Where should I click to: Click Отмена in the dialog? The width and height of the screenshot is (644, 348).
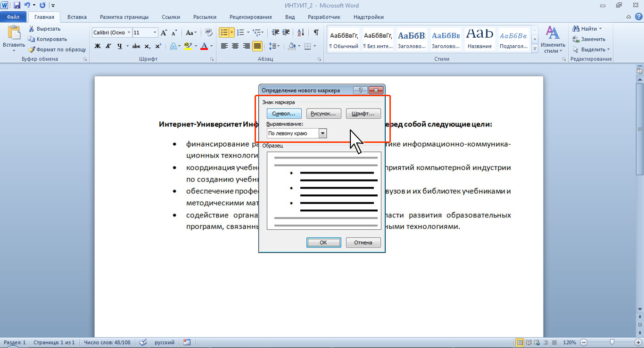[x=363, y=242]
